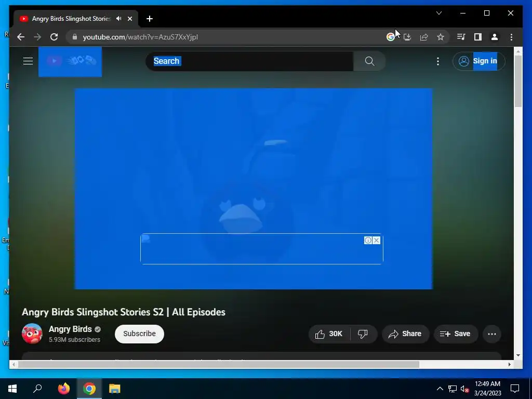
Task: Click the horizontal scrollbar thumb
Action: (219, 364)
